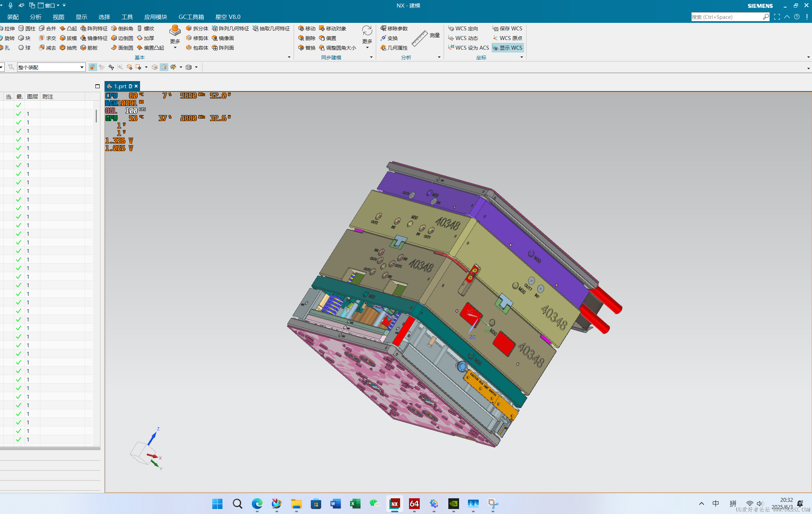812x514 pixels.
Task: Open the 拆分体 split body tool
Action: coord(197,29)
